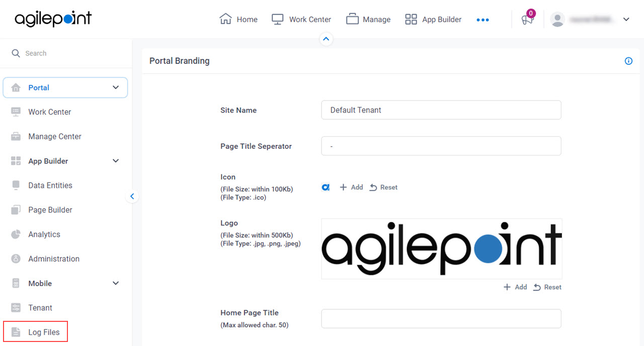Click the blurred username text
Screen dimensions: 644x346
[592, 20]
